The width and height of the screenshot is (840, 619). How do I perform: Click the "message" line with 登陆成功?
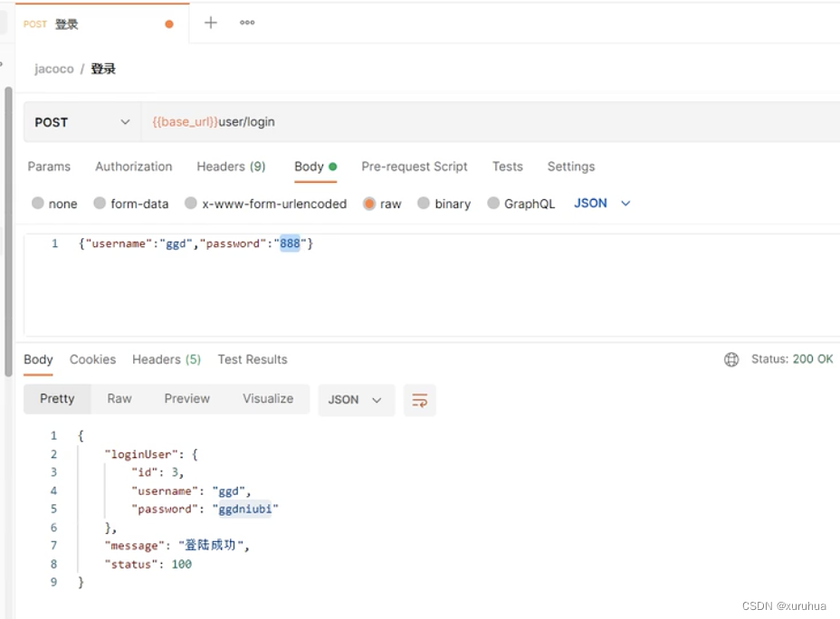point(177,545)
